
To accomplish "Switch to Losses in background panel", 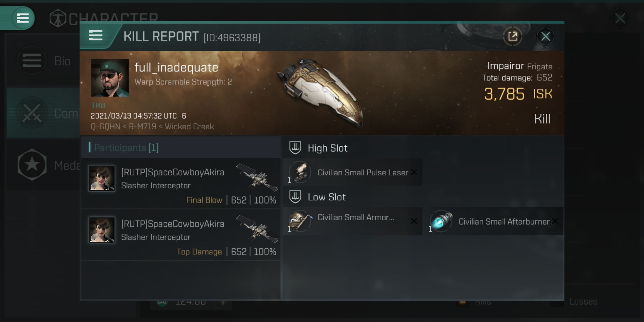I will [x=583, y=301].
